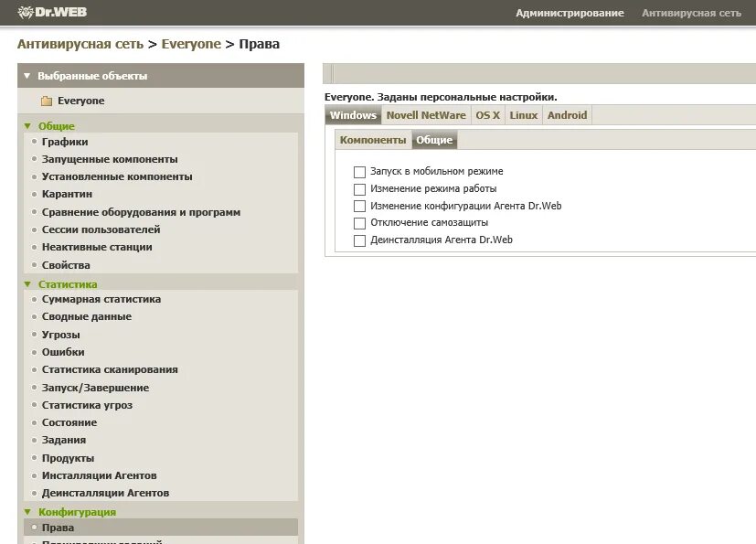The height and width of the screenshot is (544, 756).
Task: Open Статистика угроз
Action: pyautogui.click(x=87, y=405)
